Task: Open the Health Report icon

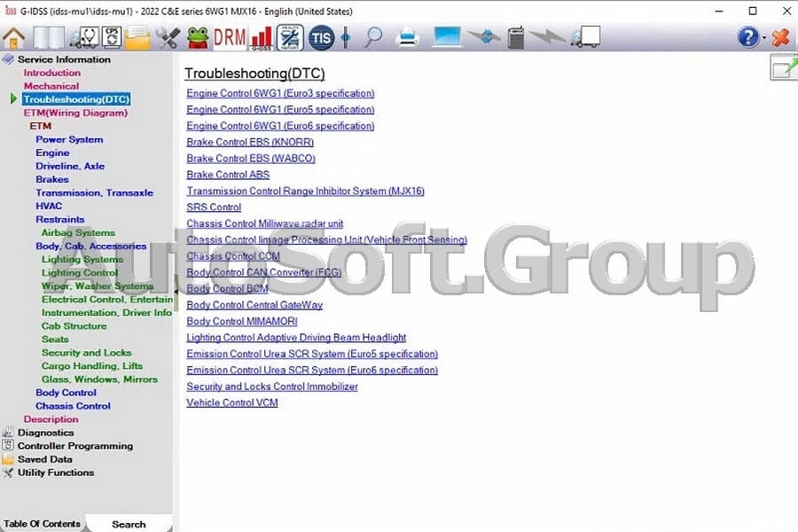Action: click(290, 37)
